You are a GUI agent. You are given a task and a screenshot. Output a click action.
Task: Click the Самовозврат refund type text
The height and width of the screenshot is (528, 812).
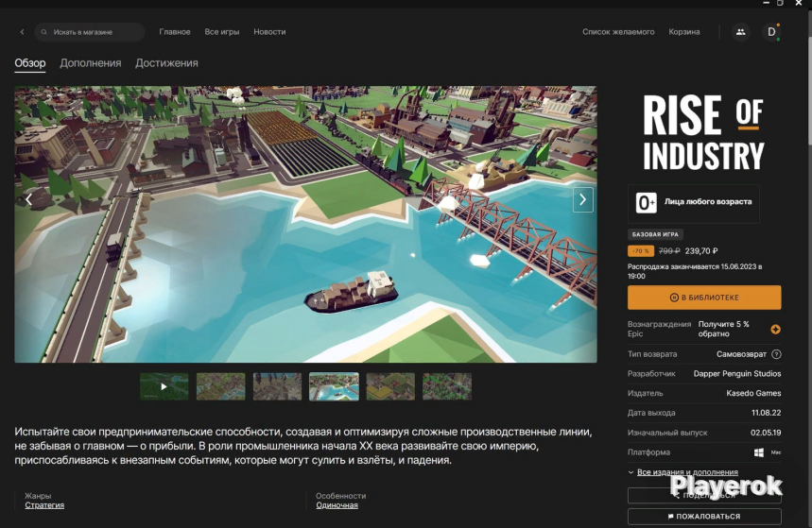[741, 354]
